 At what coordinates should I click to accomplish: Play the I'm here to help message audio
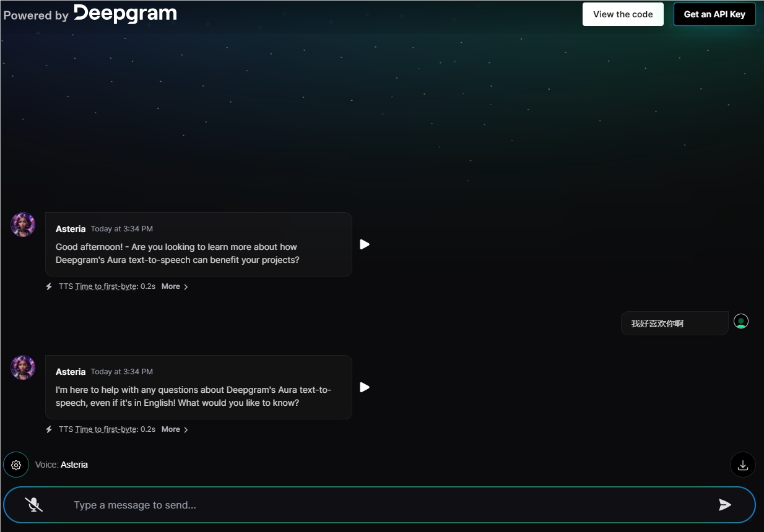[x=365, y=387]
